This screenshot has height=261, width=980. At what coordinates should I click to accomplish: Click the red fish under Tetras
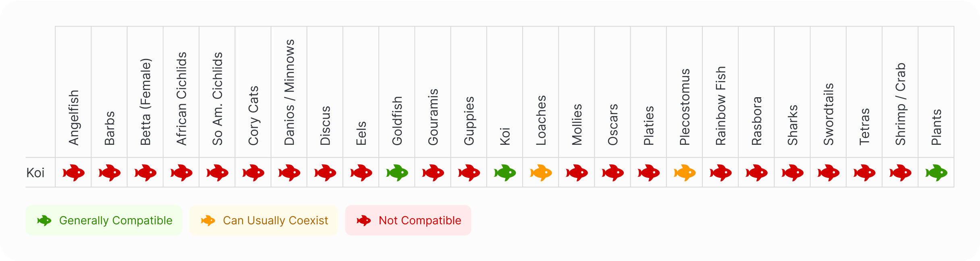864,173
